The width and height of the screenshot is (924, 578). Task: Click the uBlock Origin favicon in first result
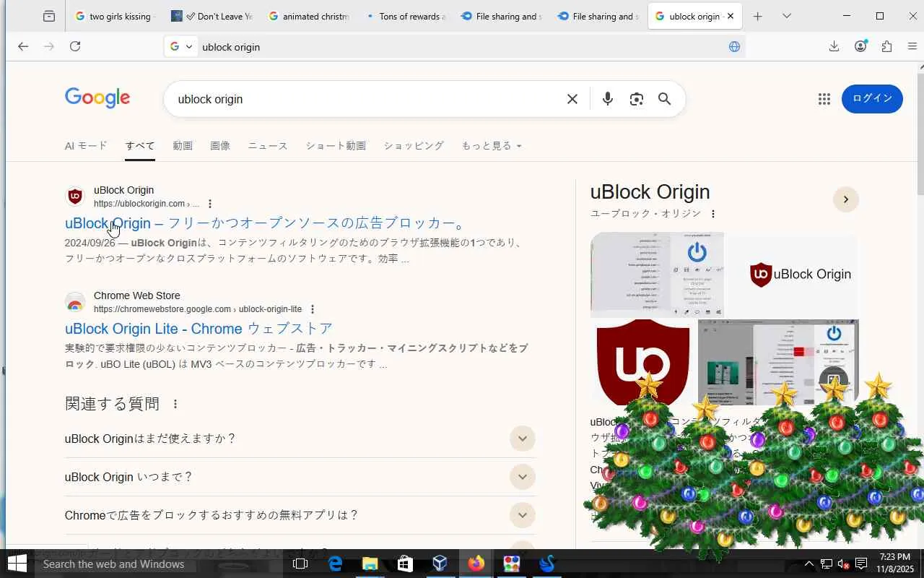coord(75,197)
